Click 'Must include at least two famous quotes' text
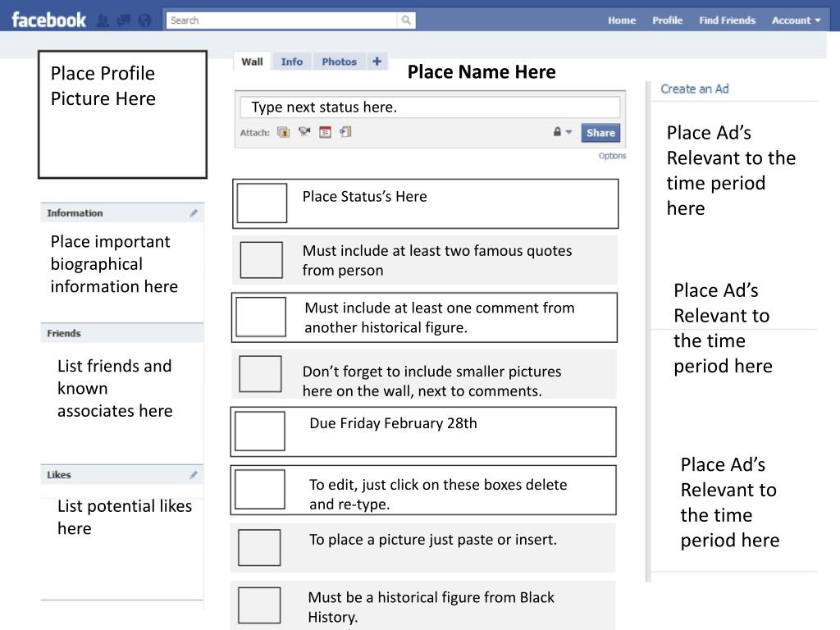 (x=437, y=260)
